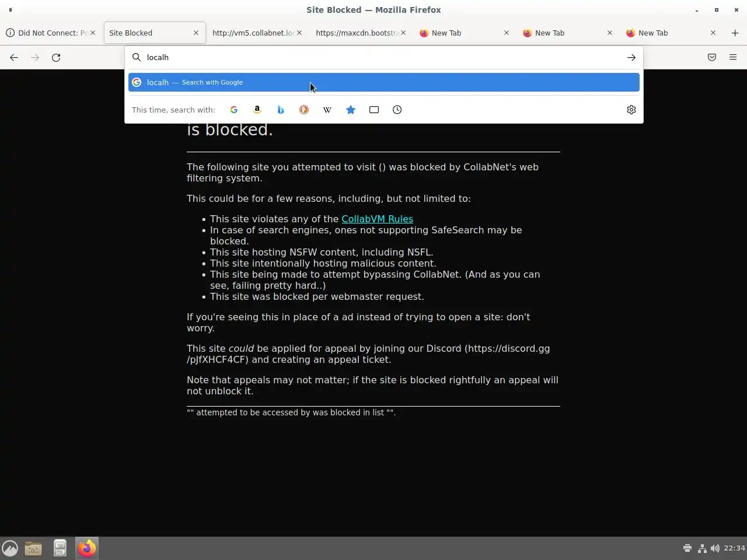The height and width of the screenshot is (560, 747).
Task: Click the forward arrow in navigation bar
Action: 35,57
